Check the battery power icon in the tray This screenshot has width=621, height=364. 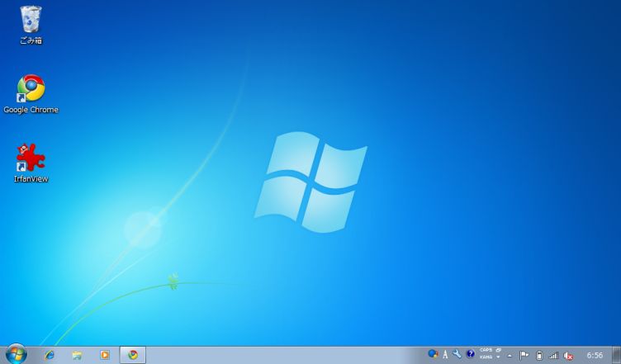(x=539, y=355)
